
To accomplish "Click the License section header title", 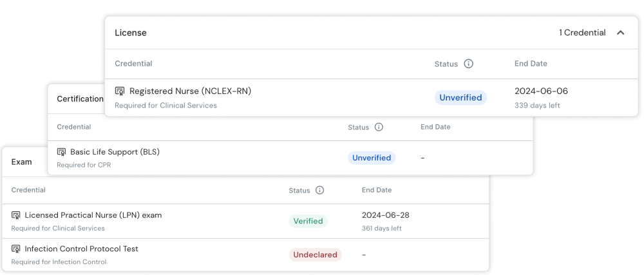I will 131,33.
